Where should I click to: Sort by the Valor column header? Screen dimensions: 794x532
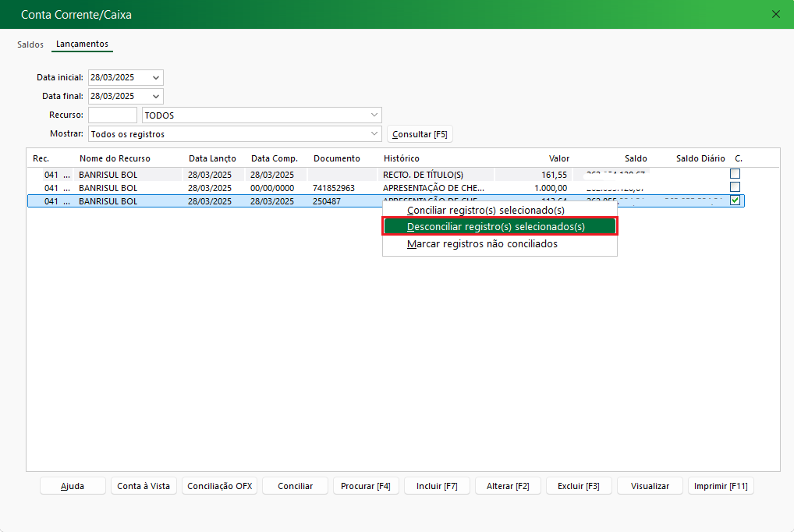pos(559,158)
